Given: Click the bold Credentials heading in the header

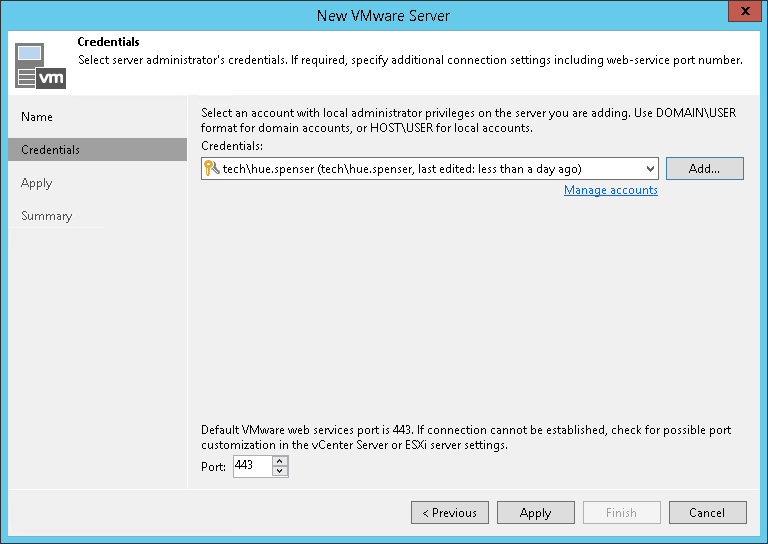Looking at the screenshot, I should [x=108, y=43].
